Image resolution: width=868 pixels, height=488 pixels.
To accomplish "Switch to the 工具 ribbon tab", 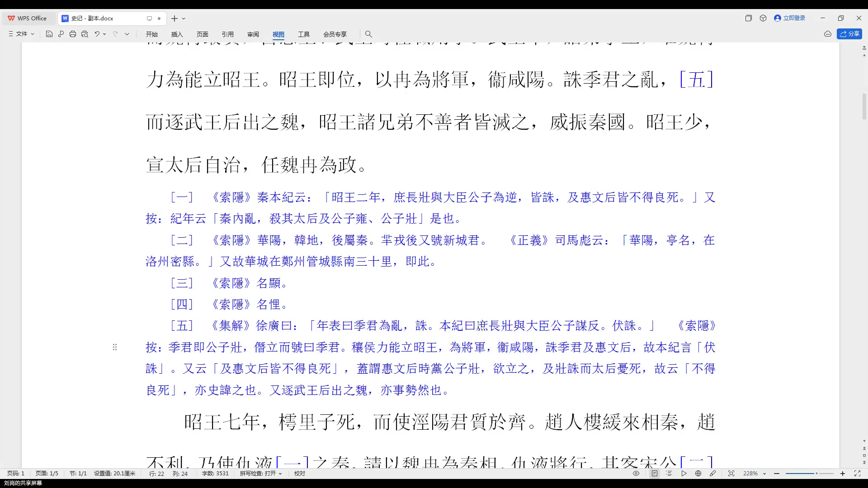I will 304,34.
